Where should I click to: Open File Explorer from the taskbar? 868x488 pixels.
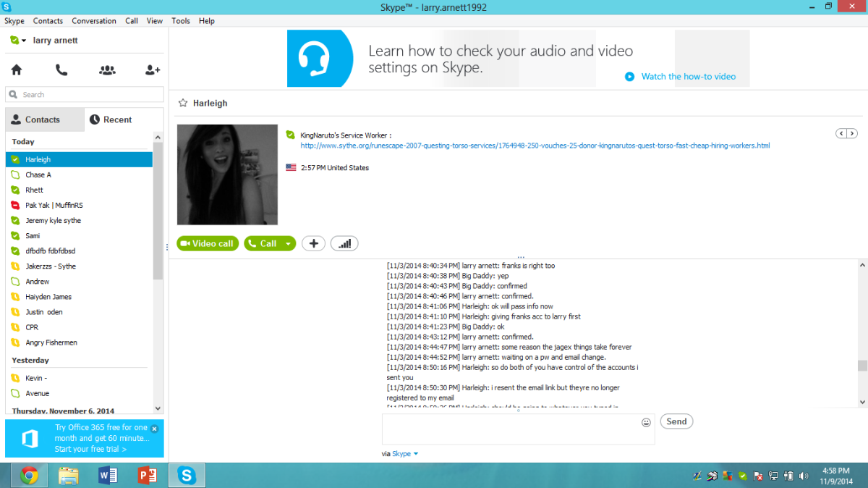68,475
